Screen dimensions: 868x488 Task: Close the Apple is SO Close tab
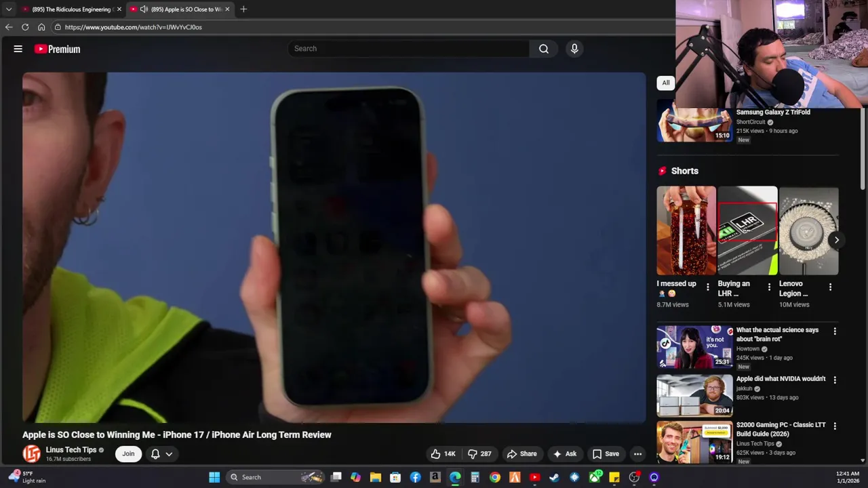click(x=227, y=9)
